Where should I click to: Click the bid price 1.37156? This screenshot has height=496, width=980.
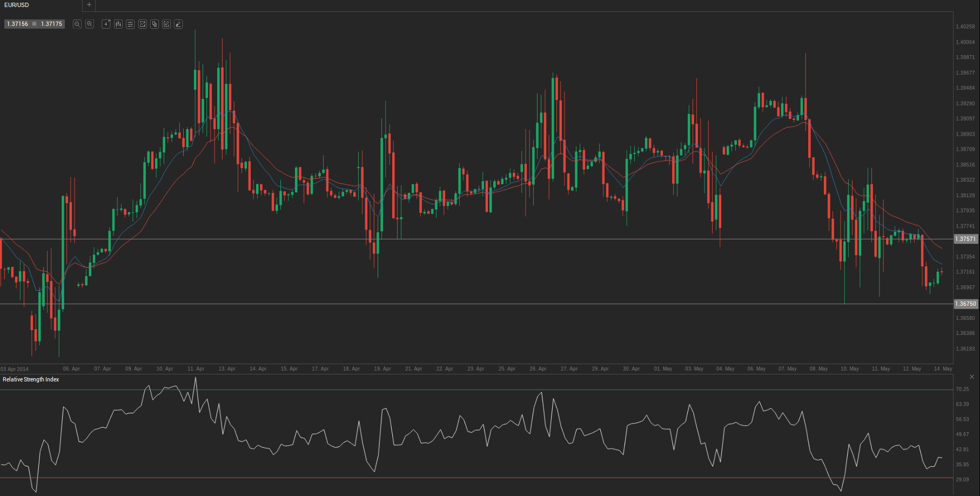[x=17, y=24]
